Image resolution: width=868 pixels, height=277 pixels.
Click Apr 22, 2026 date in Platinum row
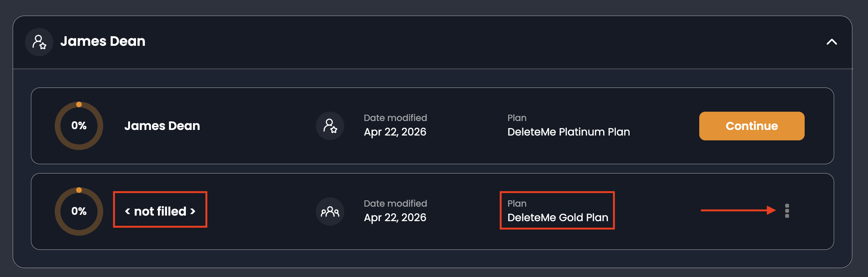(395, 132)
